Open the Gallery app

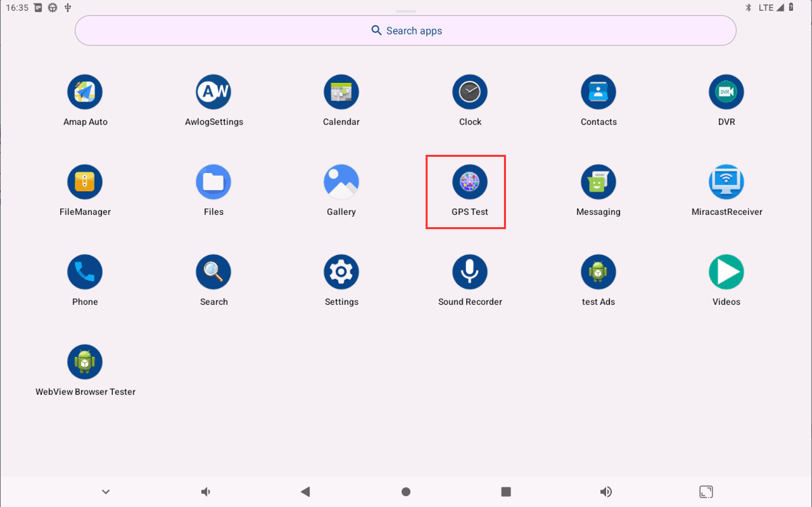(341, 181)
